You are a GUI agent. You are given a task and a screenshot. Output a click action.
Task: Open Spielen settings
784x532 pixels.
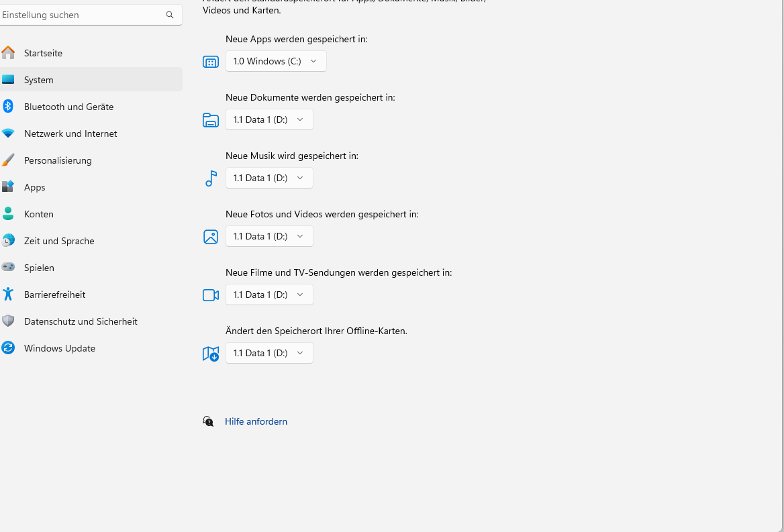pyautogui.click(x=91, y=268)
